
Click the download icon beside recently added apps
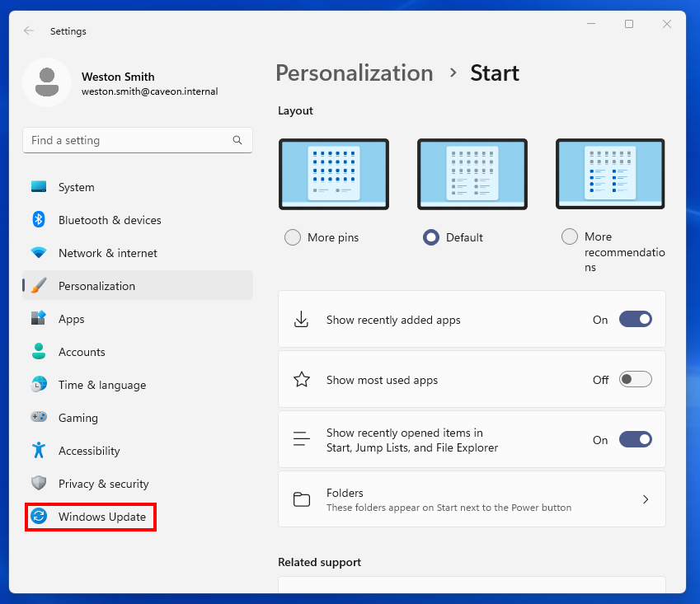[x=301, y=320]
